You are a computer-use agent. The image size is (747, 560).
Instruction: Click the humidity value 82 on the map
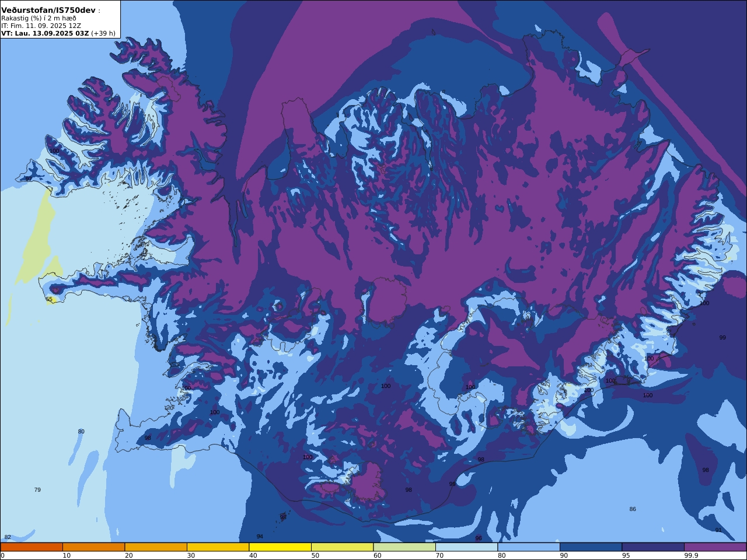[8, 537]
